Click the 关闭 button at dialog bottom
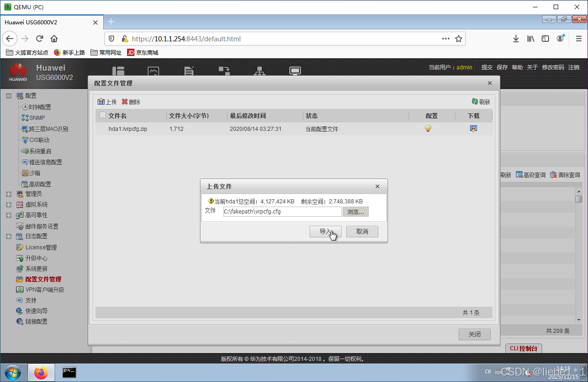This screenshot has width=588, height=382. (475, 334)
